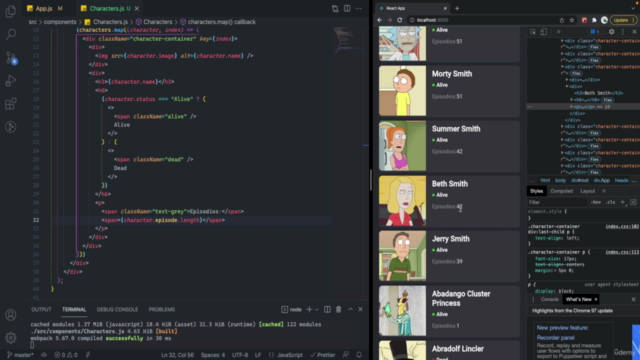
Task: Open the DEBUG CONSOLE panel tab
Action: 117,309
